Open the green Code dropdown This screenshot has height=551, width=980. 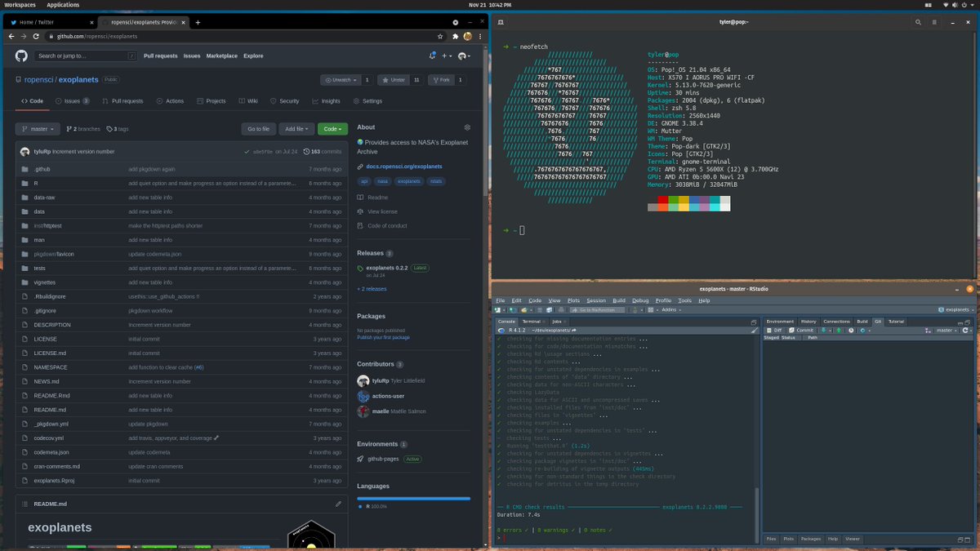coord(332,129)
